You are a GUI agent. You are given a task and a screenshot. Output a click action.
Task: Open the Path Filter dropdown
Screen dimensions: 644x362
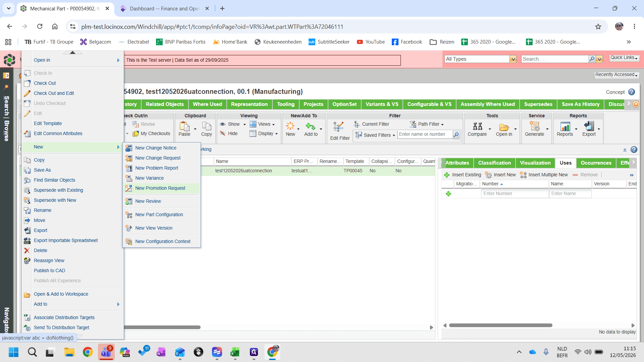pyautogui.click(x=442, y=124)
